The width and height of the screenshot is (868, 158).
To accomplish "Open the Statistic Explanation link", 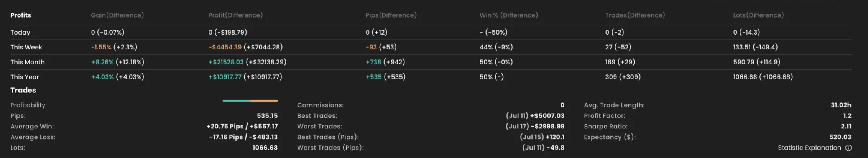I will click(x=809, y=148).
